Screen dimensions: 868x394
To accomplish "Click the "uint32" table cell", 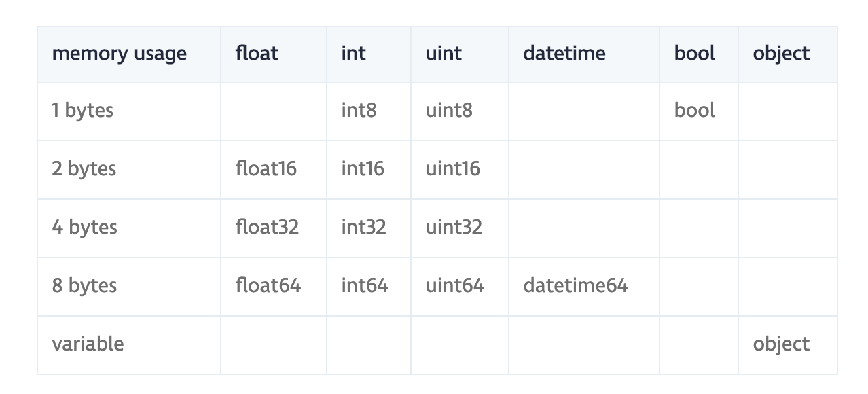I will (454, 228).
